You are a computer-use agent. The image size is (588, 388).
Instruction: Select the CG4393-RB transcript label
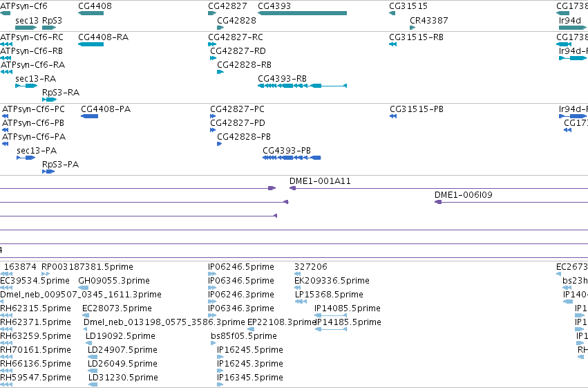pyautogui.click(x=282, y=79)
